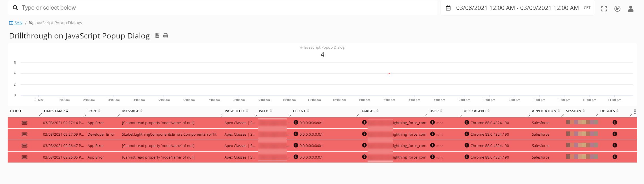Click client info icon in second row

[x=296, y=134]
